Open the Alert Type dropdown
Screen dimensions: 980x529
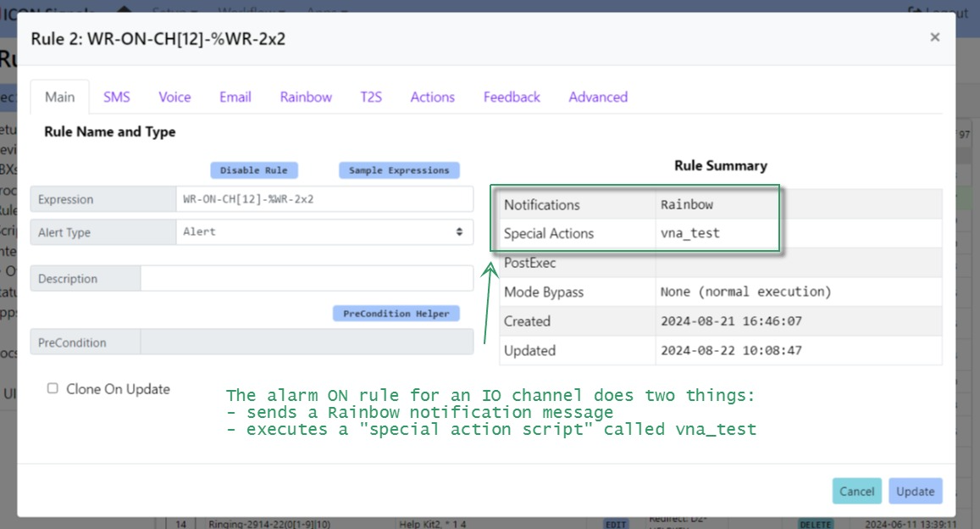pyautogui.click(x=324, y=232)
